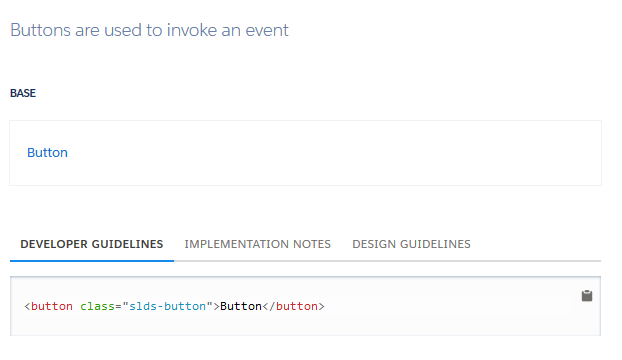The image size is (622, 360).
Task: Copy code snippet with the clipboard icon
Action: click(587, 296)
